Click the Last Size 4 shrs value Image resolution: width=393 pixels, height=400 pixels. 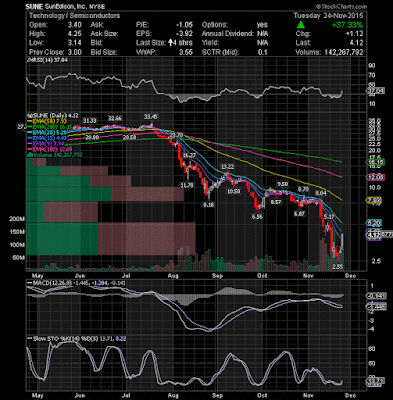(x=180, y=43)
